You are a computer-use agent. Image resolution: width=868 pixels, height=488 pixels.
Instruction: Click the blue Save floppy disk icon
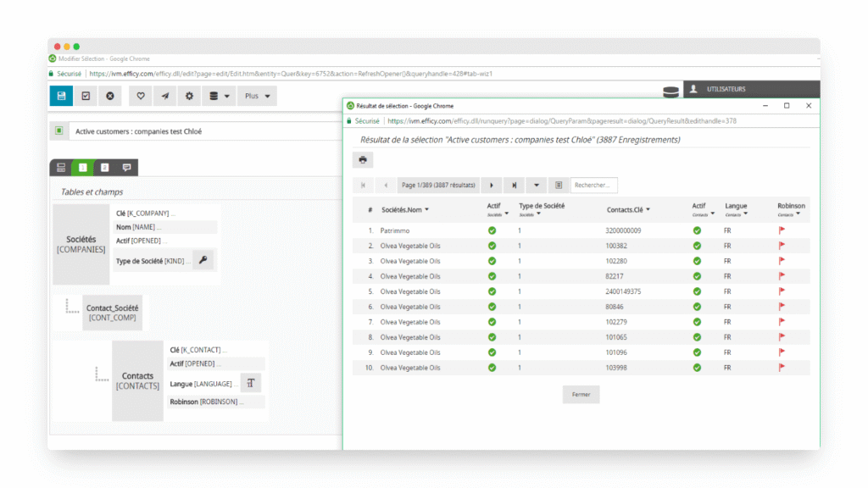pos(61,96)
